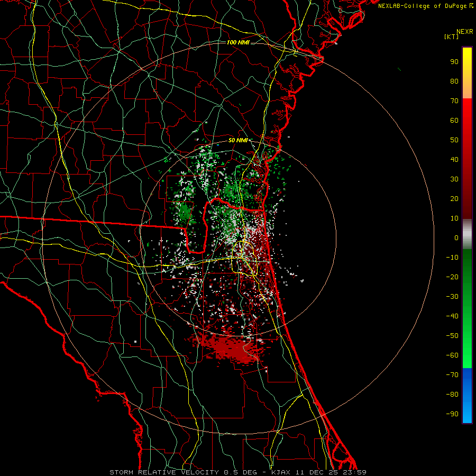Select the Storm Relative Velocity caption text
Image resolution: width=476 pixels, height=476 pixels.
click(237, 472)
